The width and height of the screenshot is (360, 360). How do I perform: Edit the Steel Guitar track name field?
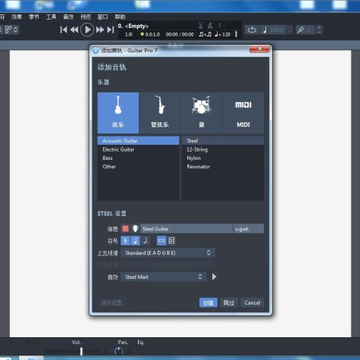point(186,229)
